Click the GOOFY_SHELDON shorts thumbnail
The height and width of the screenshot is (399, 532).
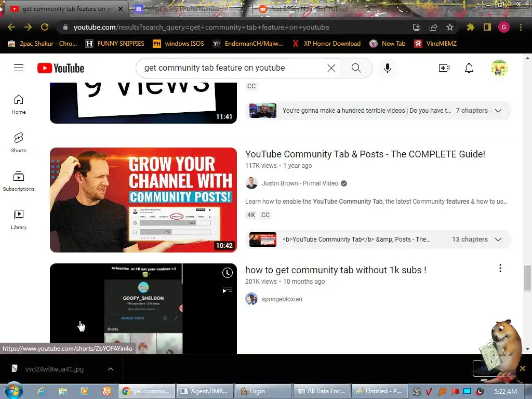click(x=143, y=309)
